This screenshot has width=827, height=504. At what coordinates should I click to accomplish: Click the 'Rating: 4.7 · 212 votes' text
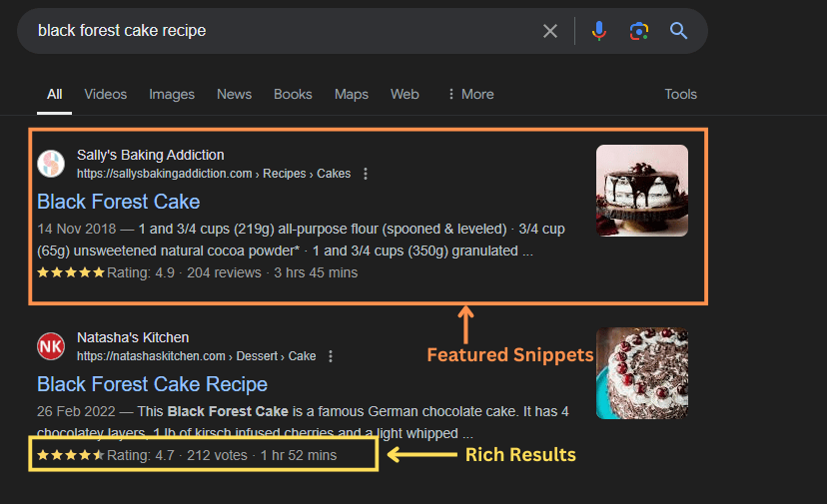point(177,455)
